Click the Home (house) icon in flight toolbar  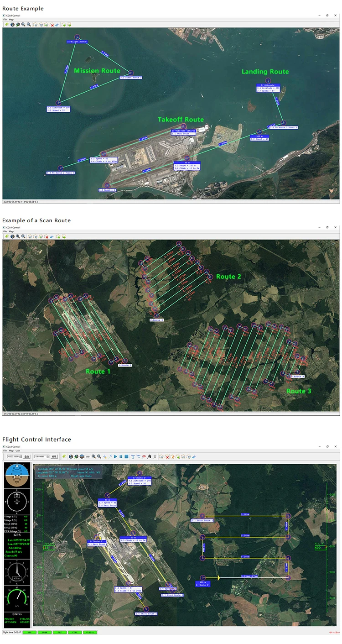pyautogui.click(x=149, y=456)
